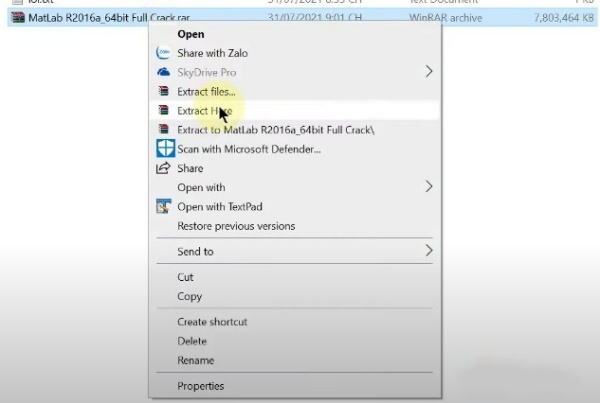Select Open with TextPad
The width and height of the screenshot is (600, 403).
220,207
